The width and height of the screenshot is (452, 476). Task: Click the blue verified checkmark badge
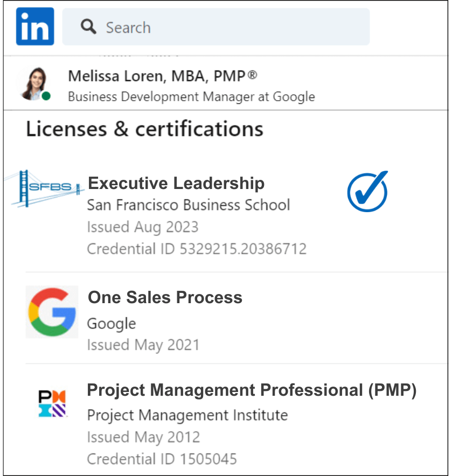pos(367,191)
